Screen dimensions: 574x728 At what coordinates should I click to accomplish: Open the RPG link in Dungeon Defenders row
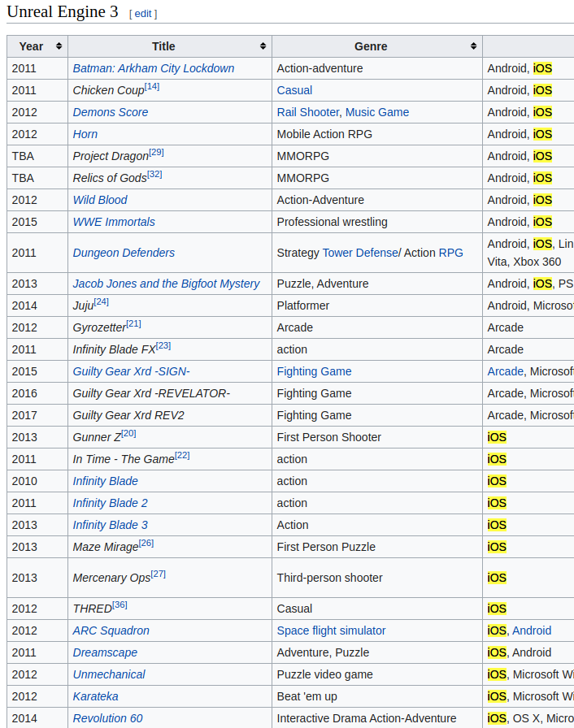[451, 253]
